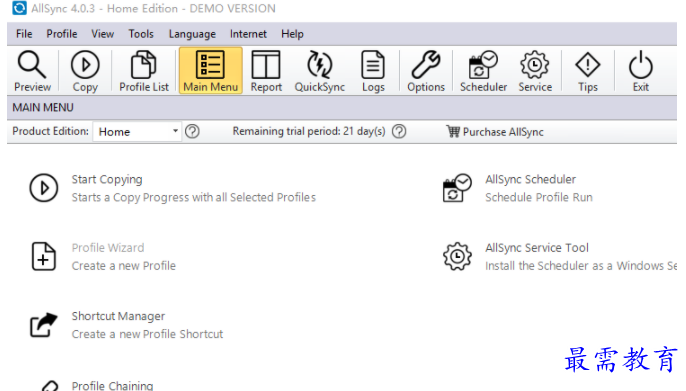Open AllSync Service Tool title link
This screenshot has width=686, height=391.
tap(537, 248)
